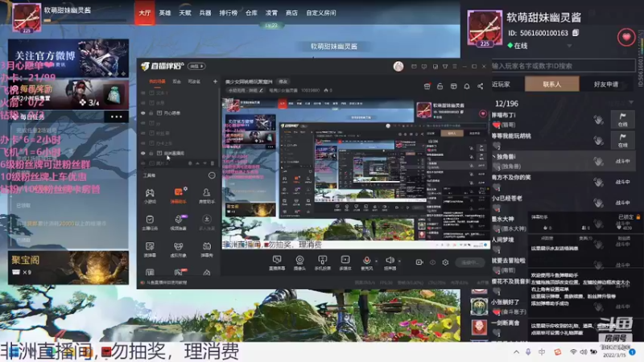Open the 房管助手 tool

[x=207, y=195]
